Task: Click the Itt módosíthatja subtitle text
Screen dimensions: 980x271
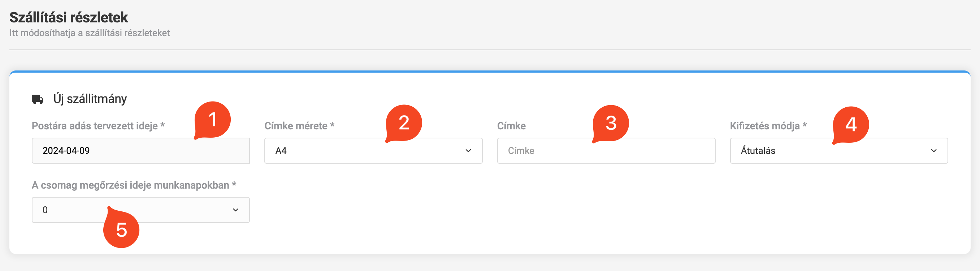Action: [90, 33]
